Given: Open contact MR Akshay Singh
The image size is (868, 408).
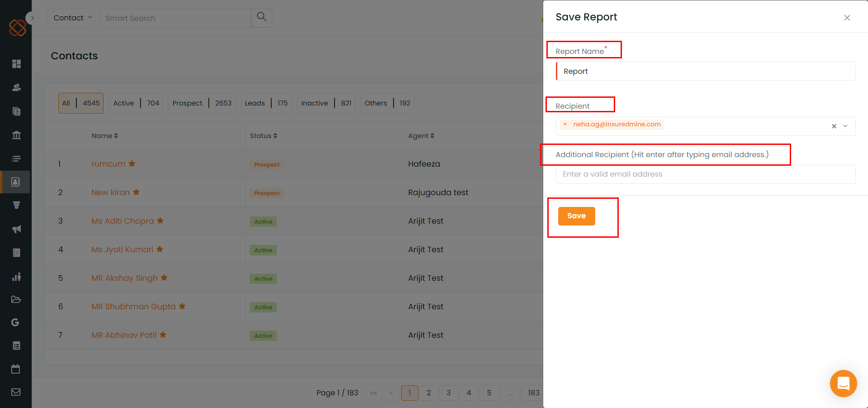Looking at the screenshot, I should pos(124,278).
